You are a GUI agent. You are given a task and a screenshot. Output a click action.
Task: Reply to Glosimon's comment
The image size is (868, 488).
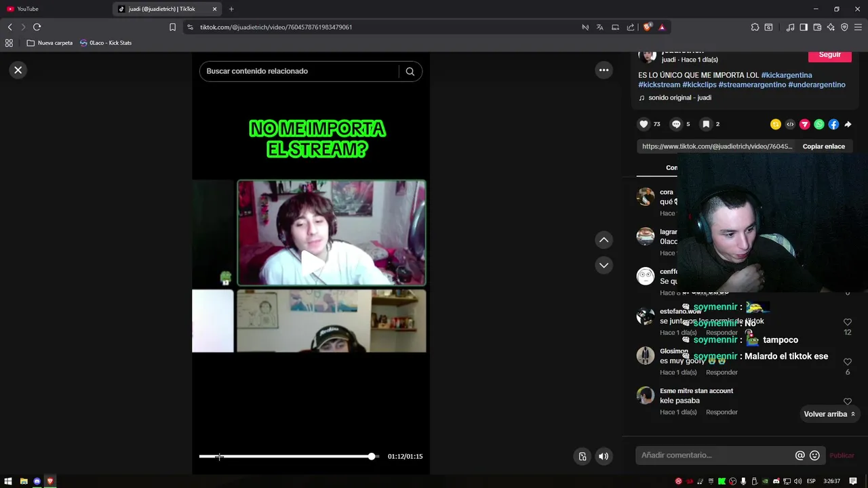pyautogui.click(x=722, y=372)
